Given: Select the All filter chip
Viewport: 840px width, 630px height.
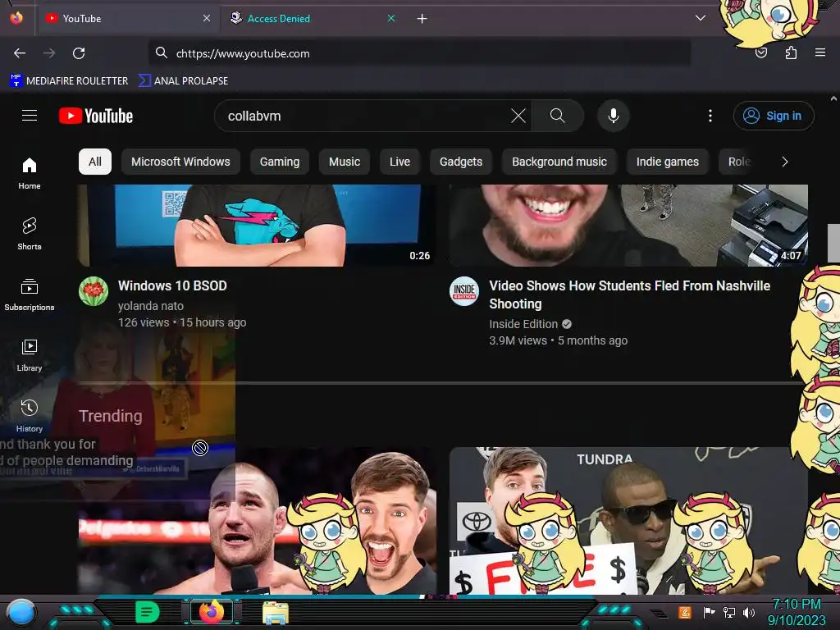Looking at the screenshot, I should (x=95, y=162).
